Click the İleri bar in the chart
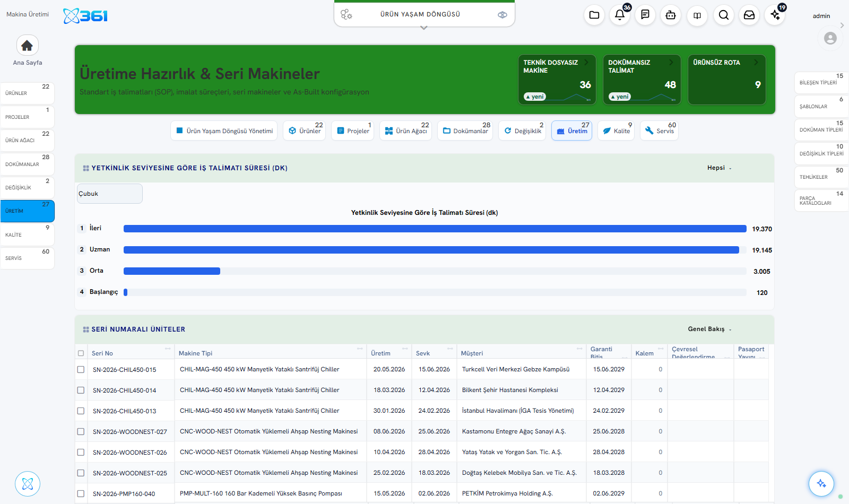 click(x=435, y=229)
